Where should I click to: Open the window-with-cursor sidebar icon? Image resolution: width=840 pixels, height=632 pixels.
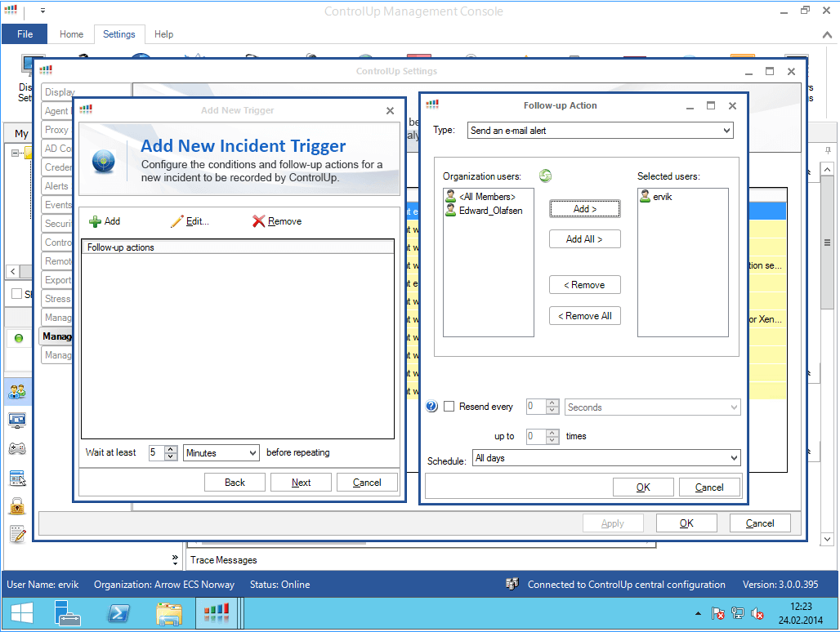17,478
